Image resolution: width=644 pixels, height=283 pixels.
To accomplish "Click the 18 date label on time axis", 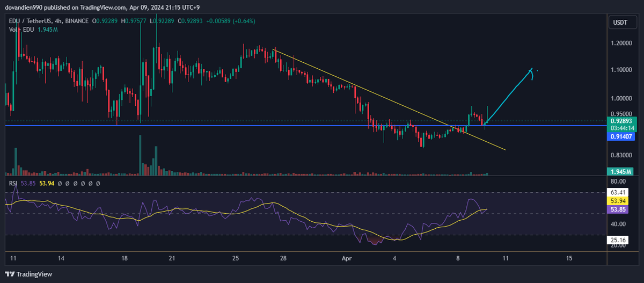I will (125, 258).
